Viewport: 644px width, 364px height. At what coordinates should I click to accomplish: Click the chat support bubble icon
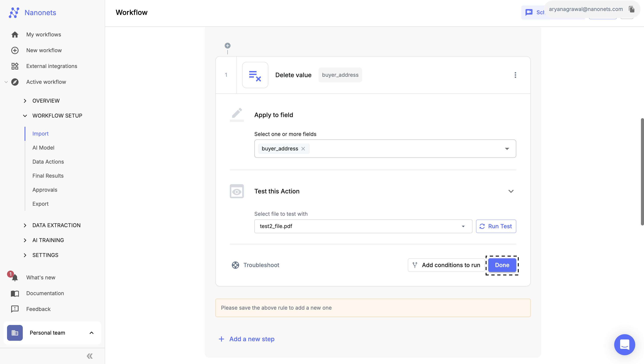pos(625,344)
